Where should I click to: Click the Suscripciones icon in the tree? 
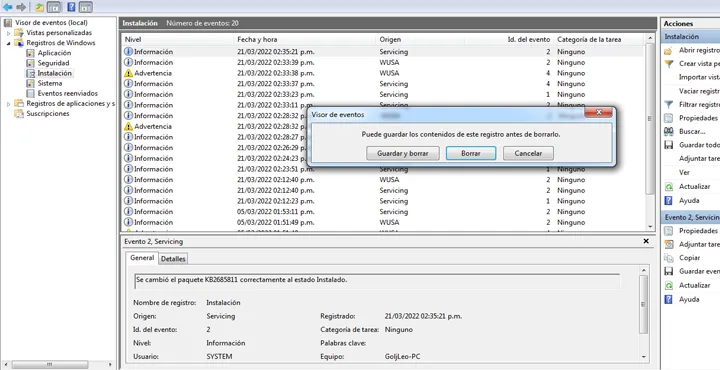(18, 113)
